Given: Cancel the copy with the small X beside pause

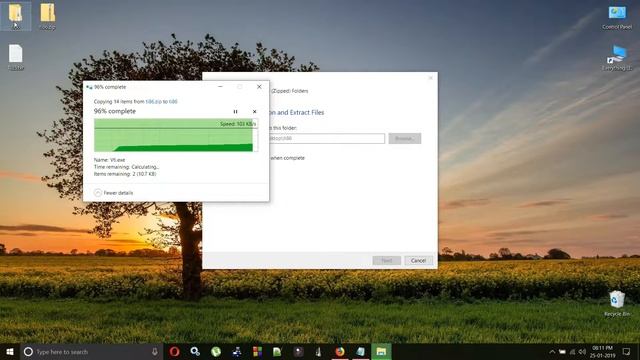Looking at the screenshot, I should (254, 111).
